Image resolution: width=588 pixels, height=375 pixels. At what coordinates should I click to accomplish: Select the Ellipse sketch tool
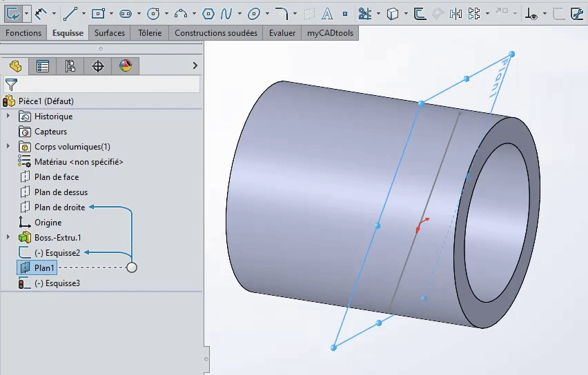tap(254, 14)
